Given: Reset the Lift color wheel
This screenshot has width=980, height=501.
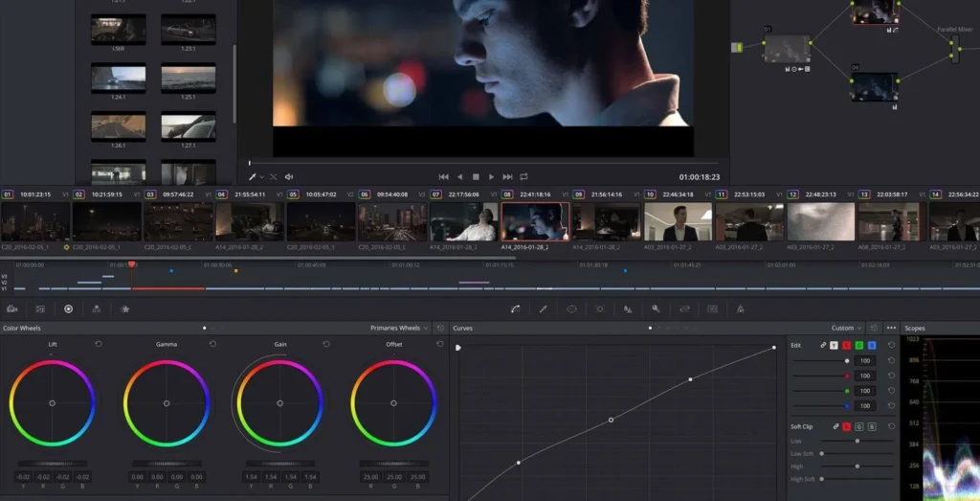Looking at the screenshot, I should click(99, 344).
